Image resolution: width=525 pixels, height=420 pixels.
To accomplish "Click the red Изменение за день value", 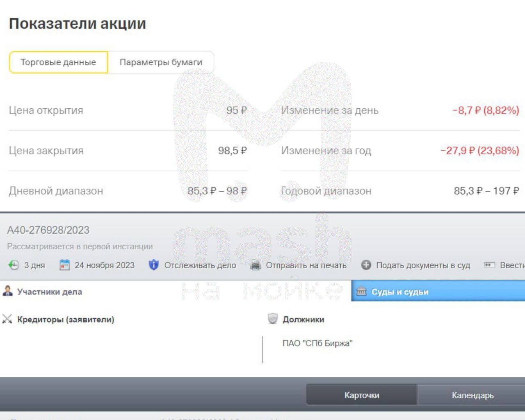I will 485,110.
